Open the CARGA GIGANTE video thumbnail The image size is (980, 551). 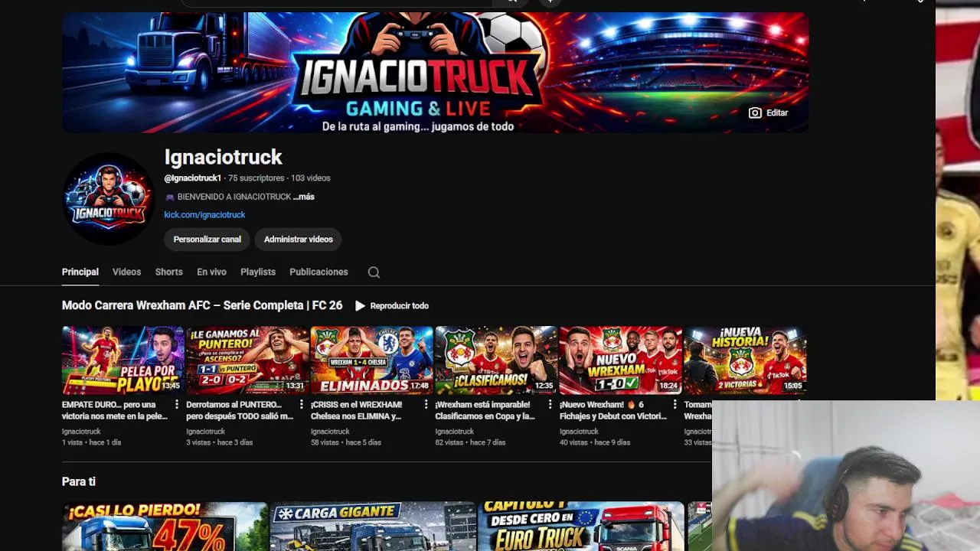[x=373, y=527]
